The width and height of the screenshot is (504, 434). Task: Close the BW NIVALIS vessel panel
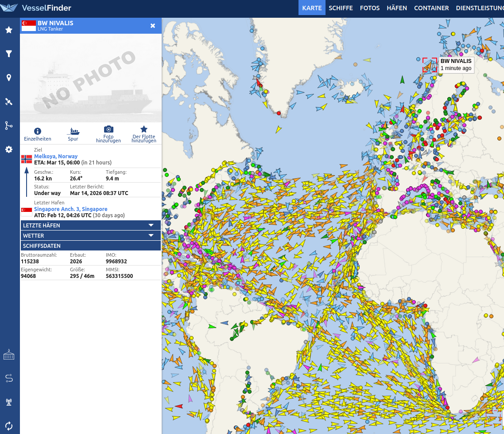click(x=153, y=26)
